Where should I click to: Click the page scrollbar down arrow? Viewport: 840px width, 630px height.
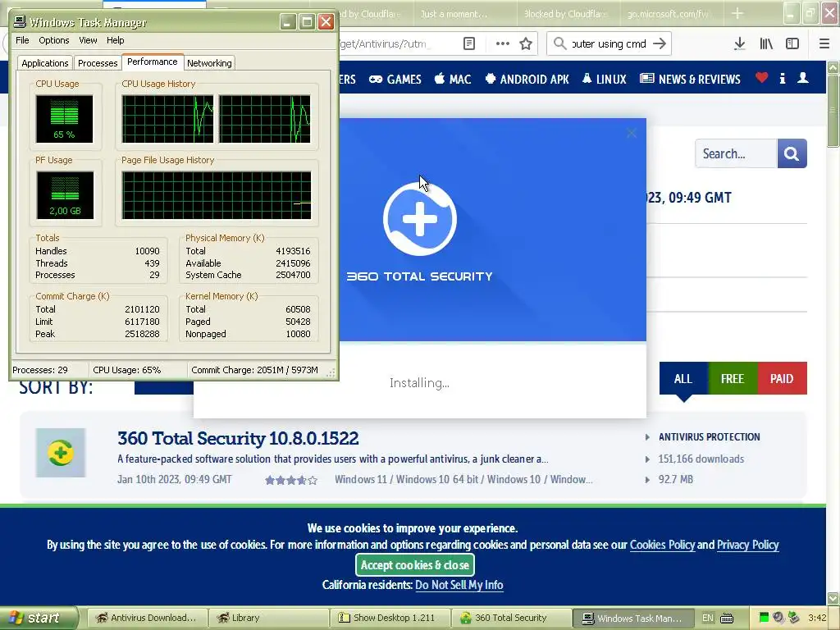[833, 598]
